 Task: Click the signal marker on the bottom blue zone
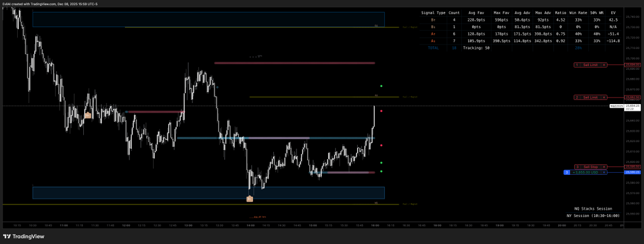coord(249,199)
